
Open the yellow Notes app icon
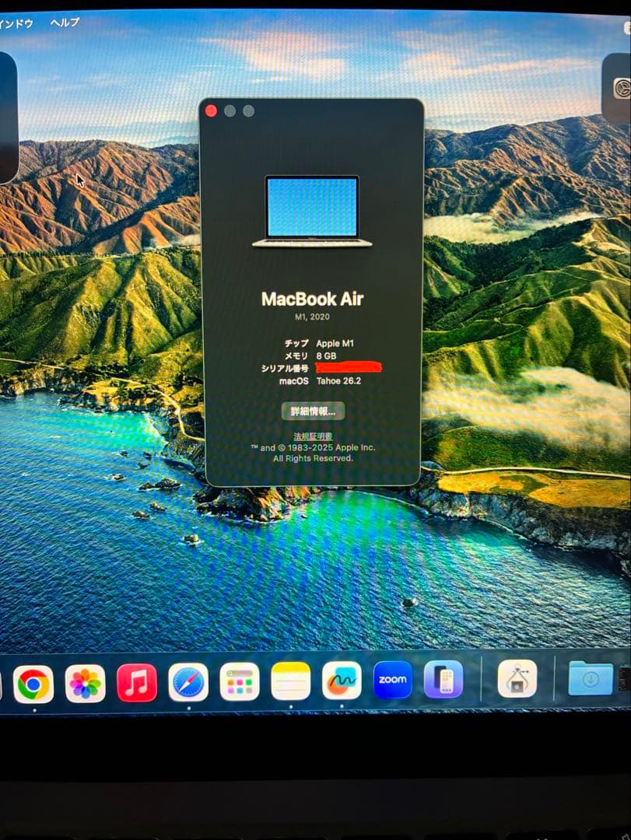(x=290, y=681)
